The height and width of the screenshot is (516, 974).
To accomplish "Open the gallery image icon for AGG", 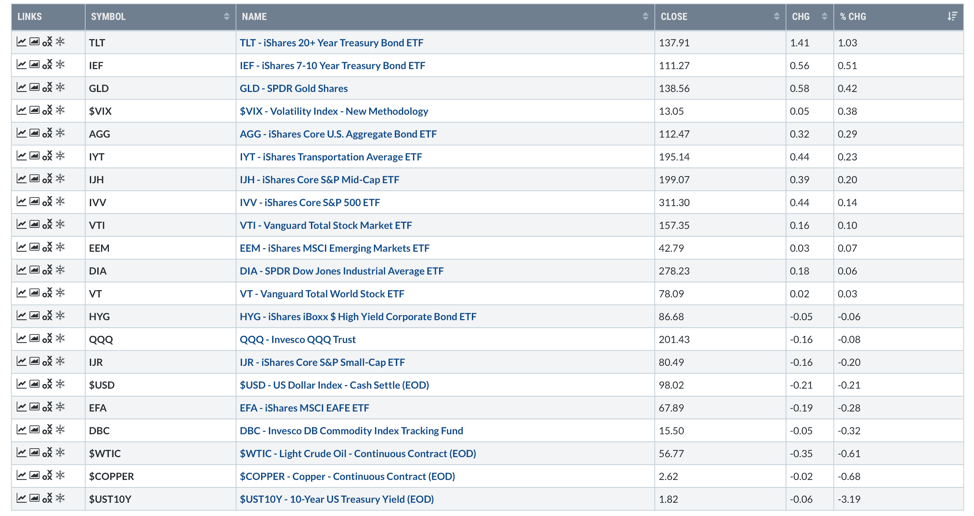I will 35,134.
